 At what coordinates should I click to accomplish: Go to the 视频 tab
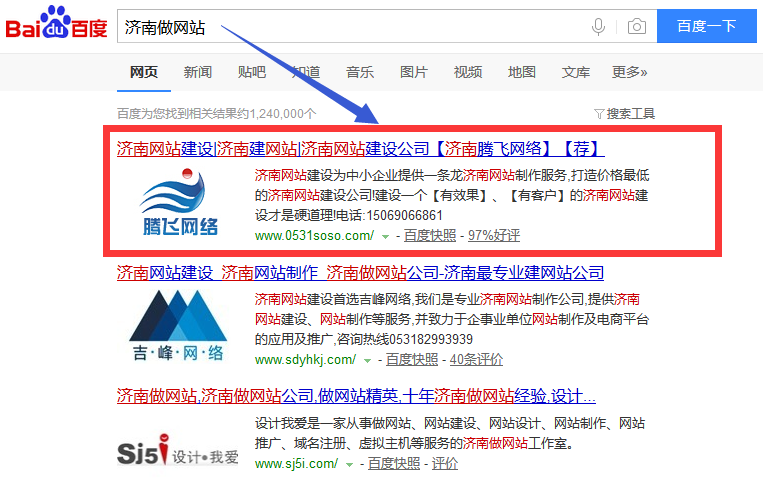(x=468, y=72)
